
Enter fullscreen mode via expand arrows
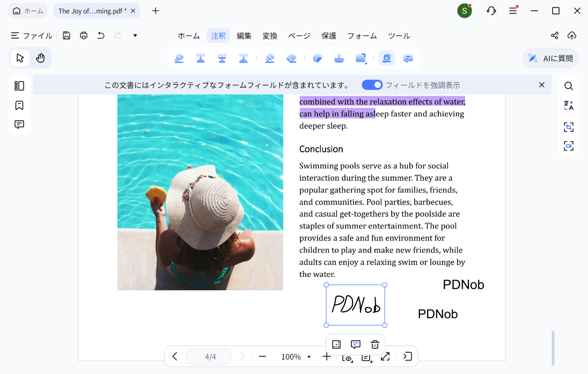(x=385, y=356)
